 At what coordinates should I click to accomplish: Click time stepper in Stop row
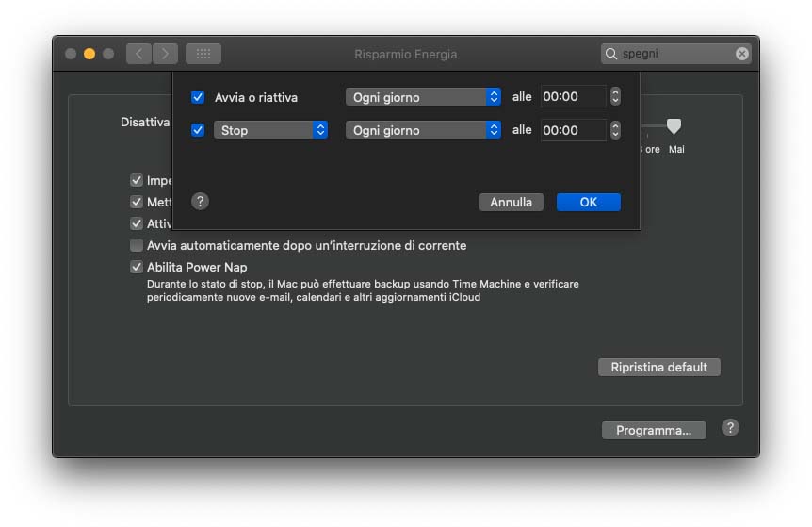[615, 130]
